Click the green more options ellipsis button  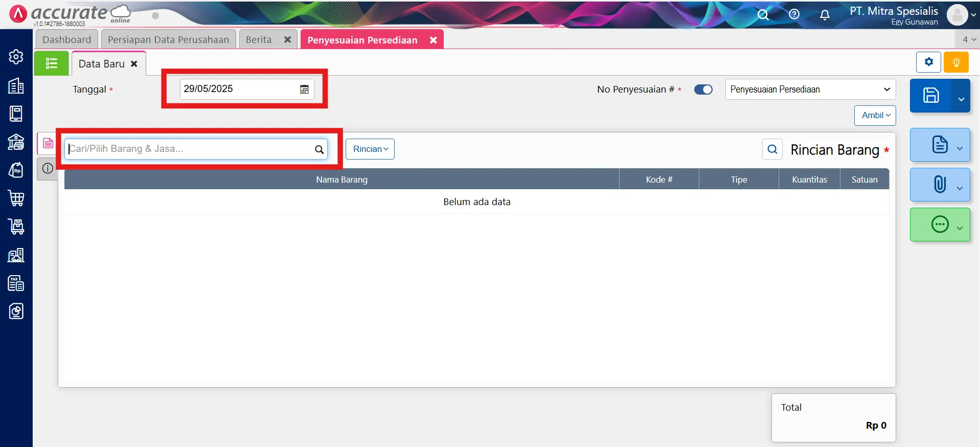[940, 225]
